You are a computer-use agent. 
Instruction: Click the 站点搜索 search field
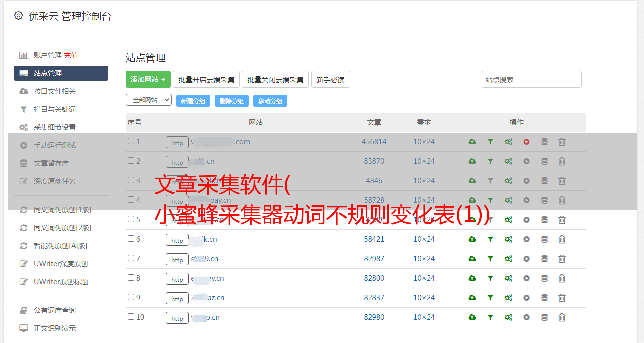pos(532,79)
